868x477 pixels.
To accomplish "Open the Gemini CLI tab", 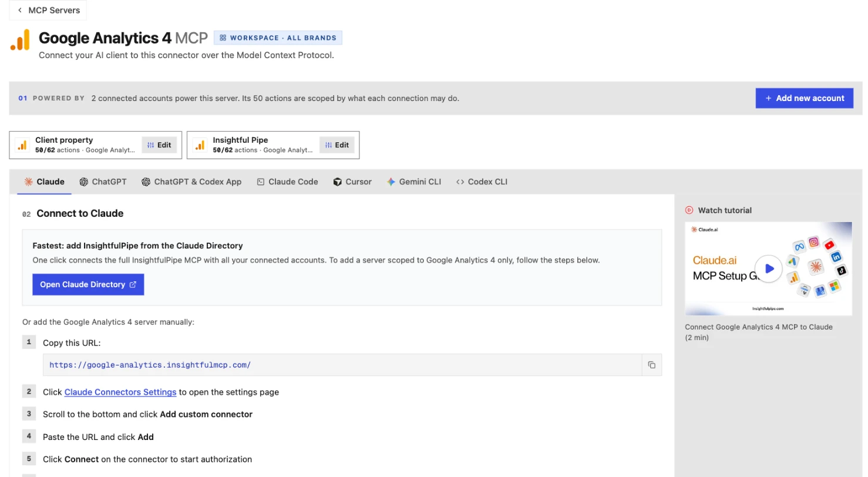I will 414,182.
